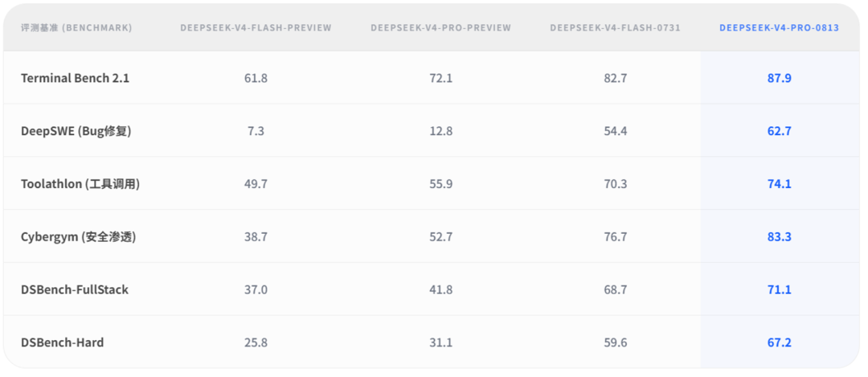Click the DEEPSEEK-V4-FLASH-PREVIEW column header
This screenshot has width=868, height=377.
(x=256, y=27)
